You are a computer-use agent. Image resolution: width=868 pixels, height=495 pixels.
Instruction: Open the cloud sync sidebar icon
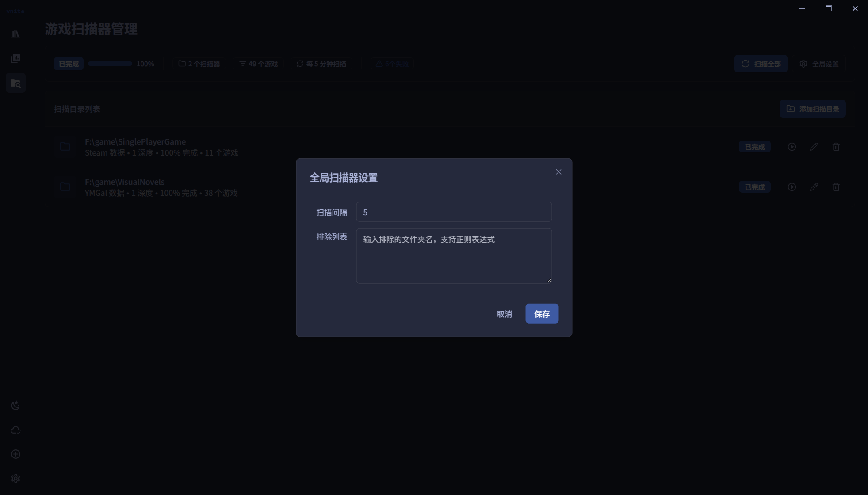(15, 430)
